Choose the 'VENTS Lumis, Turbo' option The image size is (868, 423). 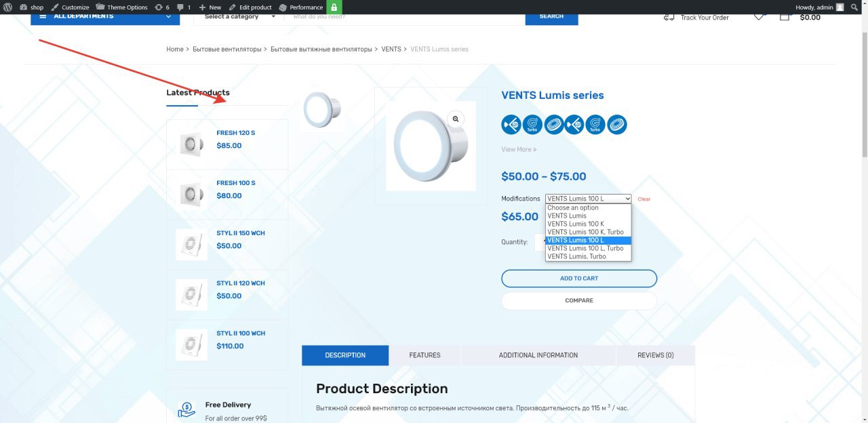pyautogui.click(x=589, y=257)
